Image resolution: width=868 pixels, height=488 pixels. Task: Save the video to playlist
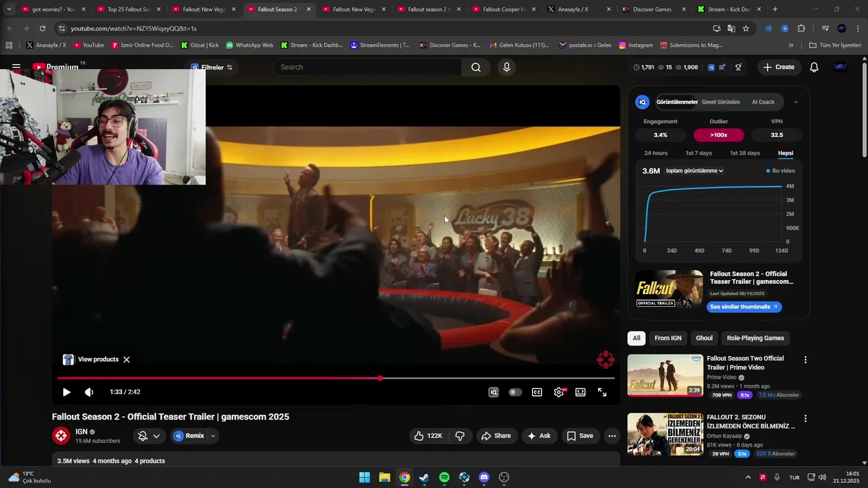(580, 436)
